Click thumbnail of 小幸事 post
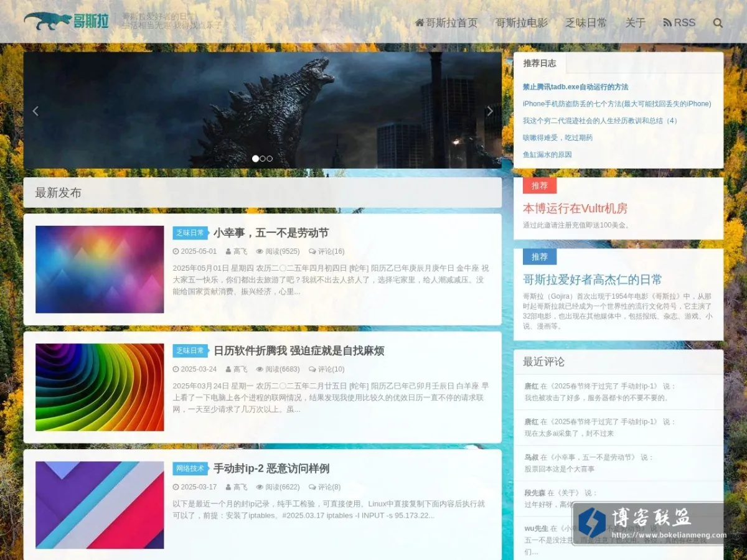Screen dimensions: 747x560 pyautogui.click(x=100, y=269)
